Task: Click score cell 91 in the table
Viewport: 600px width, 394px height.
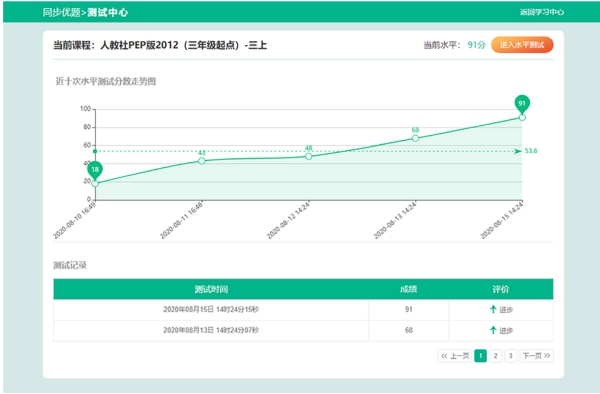Action: [x=409, y=309]
